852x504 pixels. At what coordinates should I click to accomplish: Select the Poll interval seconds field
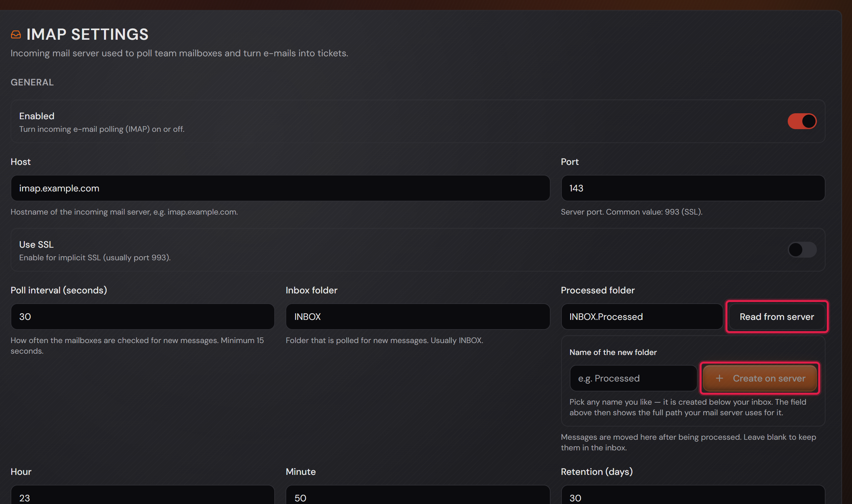click(143, 317)
